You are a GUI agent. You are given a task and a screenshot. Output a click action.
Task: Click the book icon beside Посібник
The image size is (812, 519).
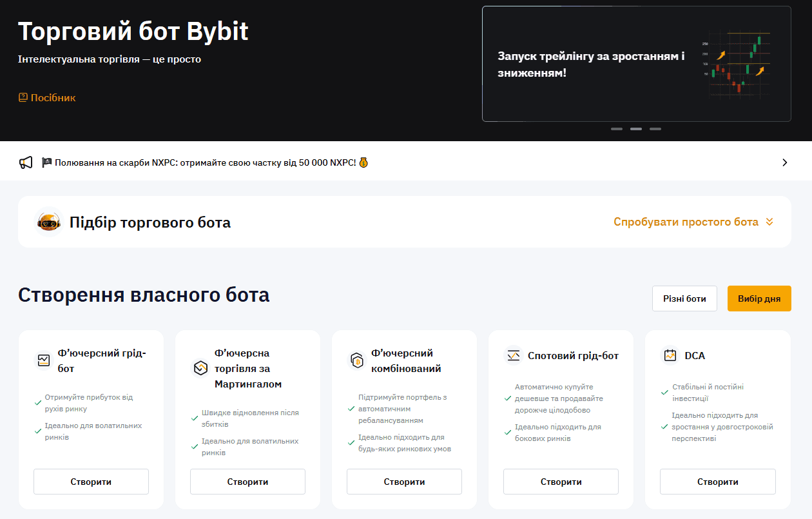(23, 98)
